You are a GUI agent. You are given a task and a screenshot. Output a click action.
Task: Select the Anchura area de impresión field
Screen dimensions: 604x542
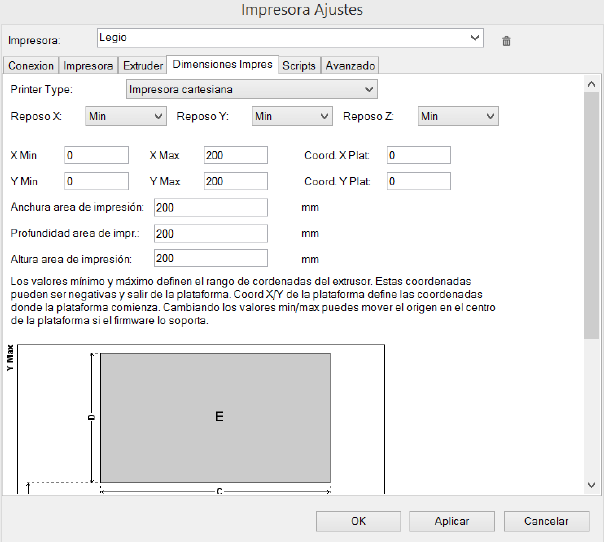pos(211,207)
